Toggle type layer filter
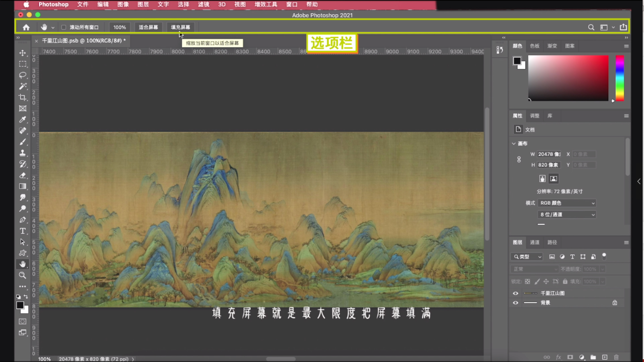Image resolution: width=644 pixels, height=362 pixels. click(x=572, y=257)
